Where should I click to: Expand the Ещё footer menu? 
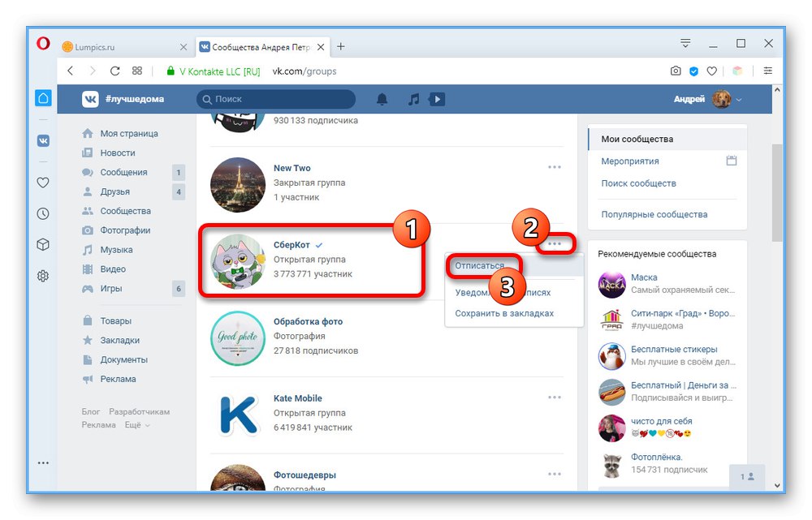pyautogui.click(x=137, y=425)
